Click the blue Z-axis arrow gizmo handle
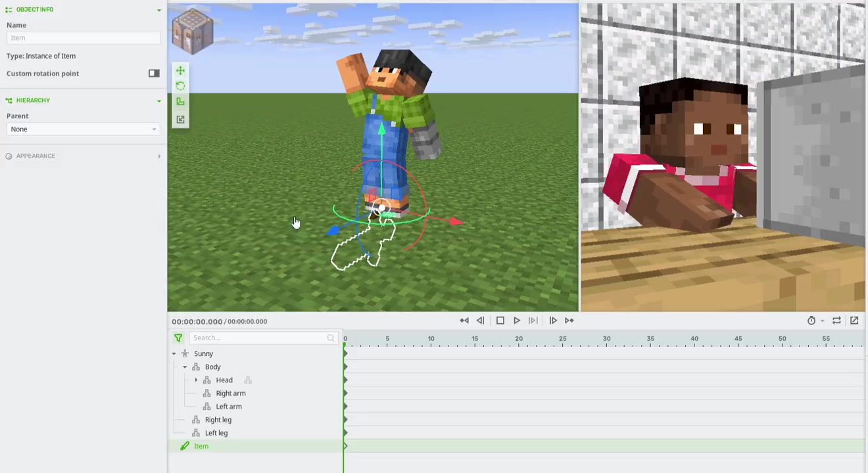This screenshot has width=868, height=473. pos(333,230)
